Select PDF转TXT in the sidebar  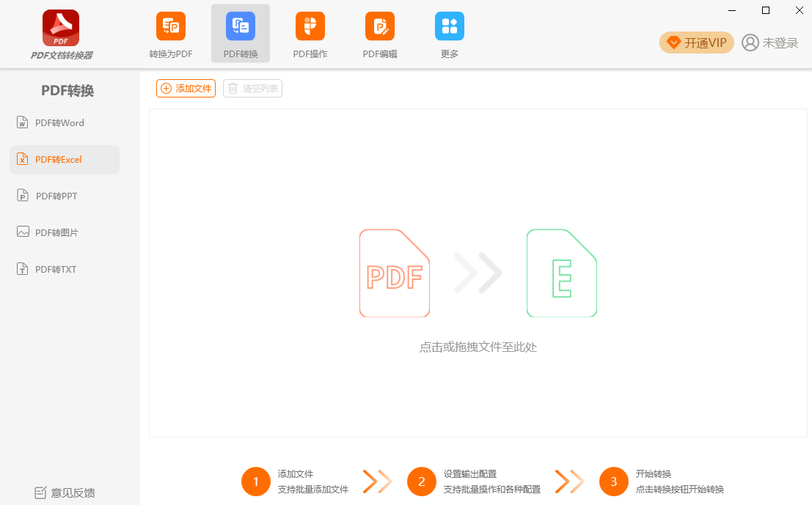[65, 269]
